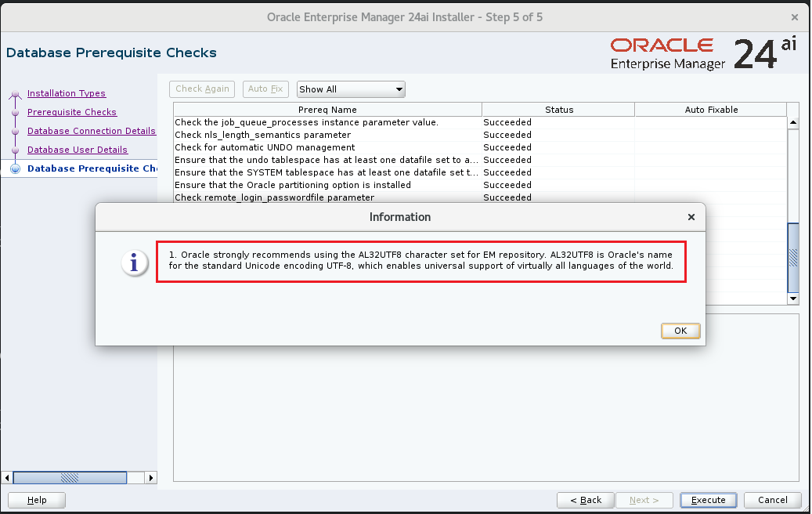Click the left arrow of the sidebar's horizontal scrollbar
Viewport: 812px width, 514px height.
click(7, 478)
